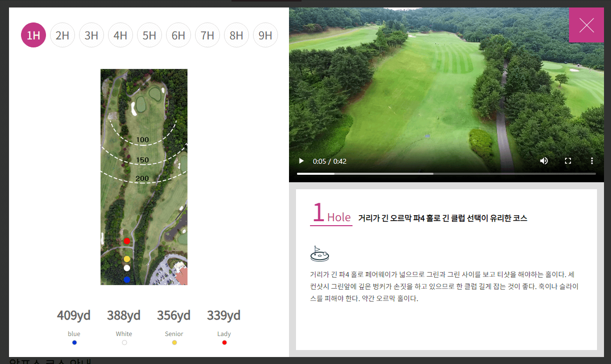Switch to hole 9H
This screenshot has height=364, width=611.
265,35
